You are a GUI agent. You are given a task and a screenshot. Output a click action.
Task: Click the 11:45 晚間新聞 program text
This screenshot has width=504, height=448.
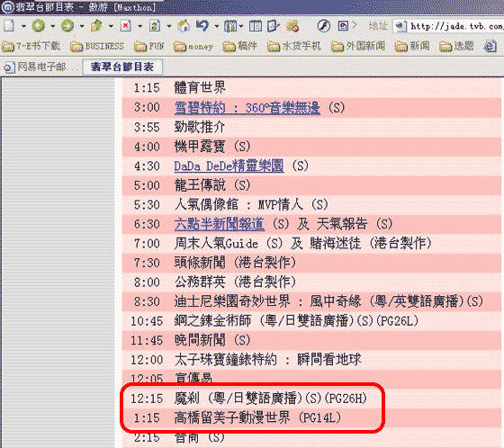click(212, 340)
